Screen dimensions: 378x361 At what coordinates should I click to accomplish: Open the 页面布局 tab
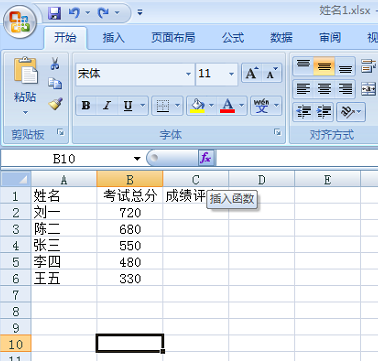[x=173, y=38]
